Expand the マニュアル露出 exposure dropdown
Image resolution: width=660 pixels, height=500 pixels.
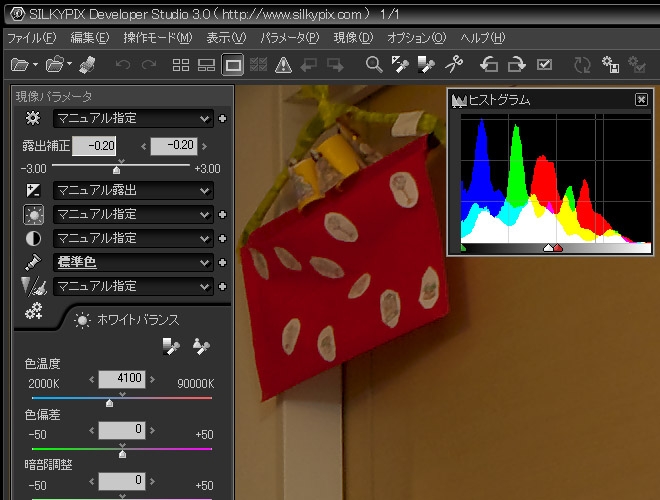point(205,190)
